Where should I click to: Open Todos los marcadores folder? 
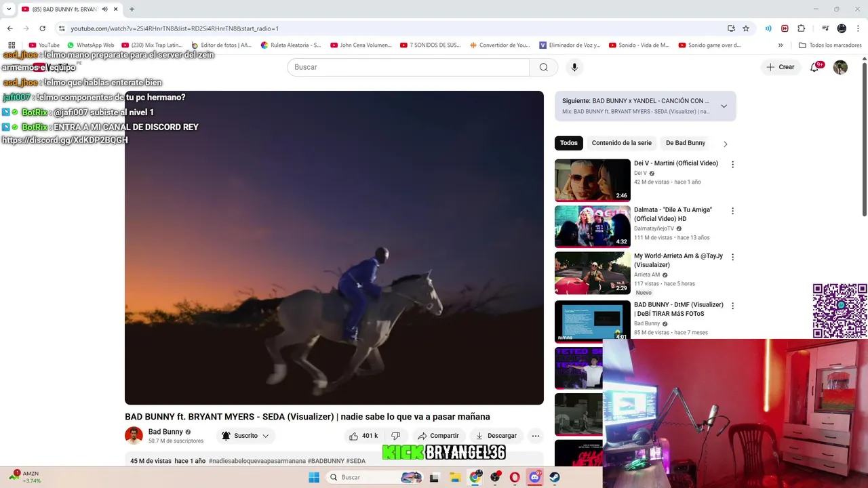(830, 45)
